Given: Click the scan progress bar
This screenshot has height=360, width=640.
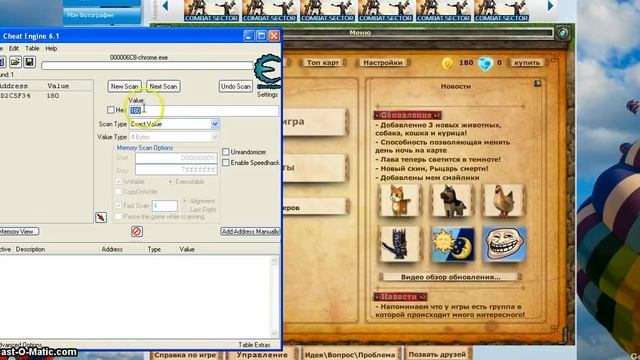Looking at the screenshot, I should coord(147,66).
